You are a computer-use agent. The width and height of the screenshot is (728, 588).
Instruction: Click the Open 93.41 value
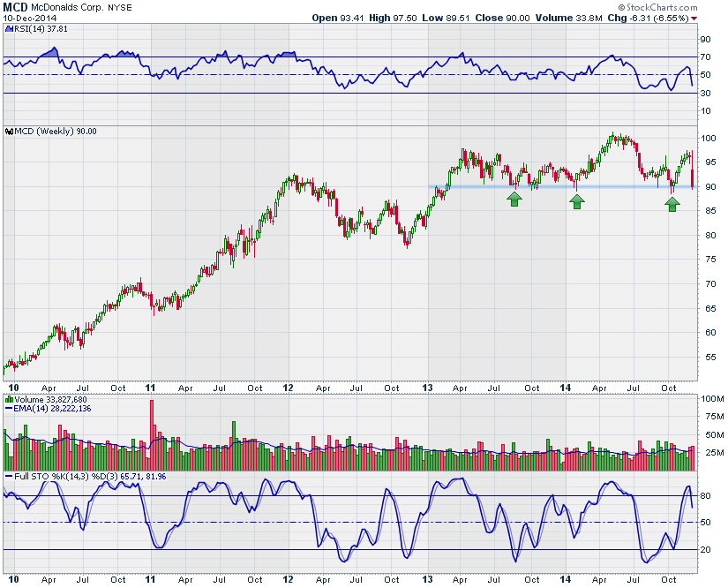pyautogui.click(x=338, y=19)
